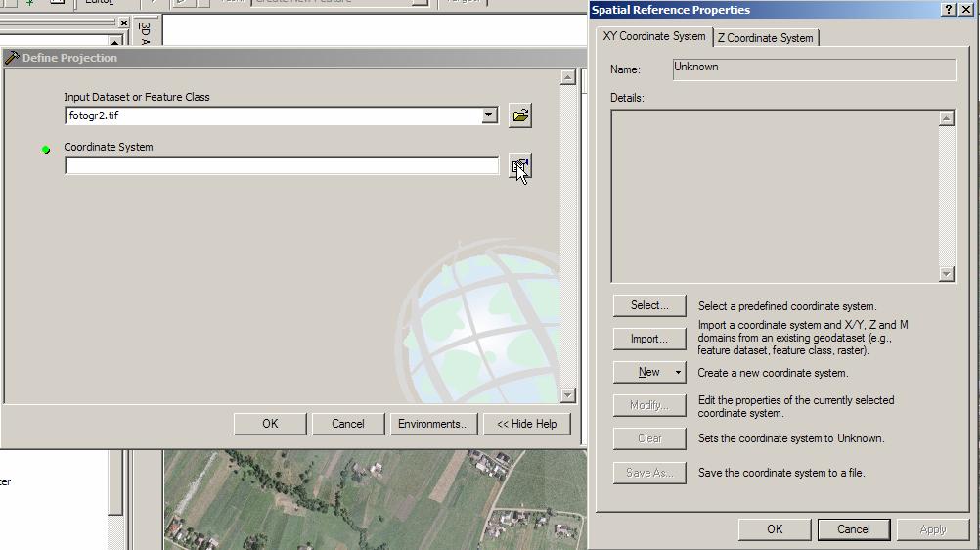This screenshot has width=980, height=550.
Task: Close the Spatial Reference Properties window
Action: [965, 10]
